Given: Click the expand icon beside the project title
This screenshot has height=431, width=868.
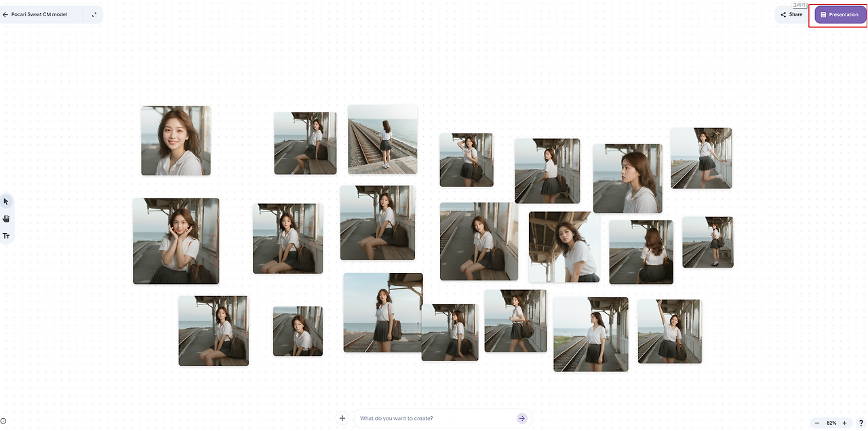Looking at the screenshot, I should (x=94, y=14).
